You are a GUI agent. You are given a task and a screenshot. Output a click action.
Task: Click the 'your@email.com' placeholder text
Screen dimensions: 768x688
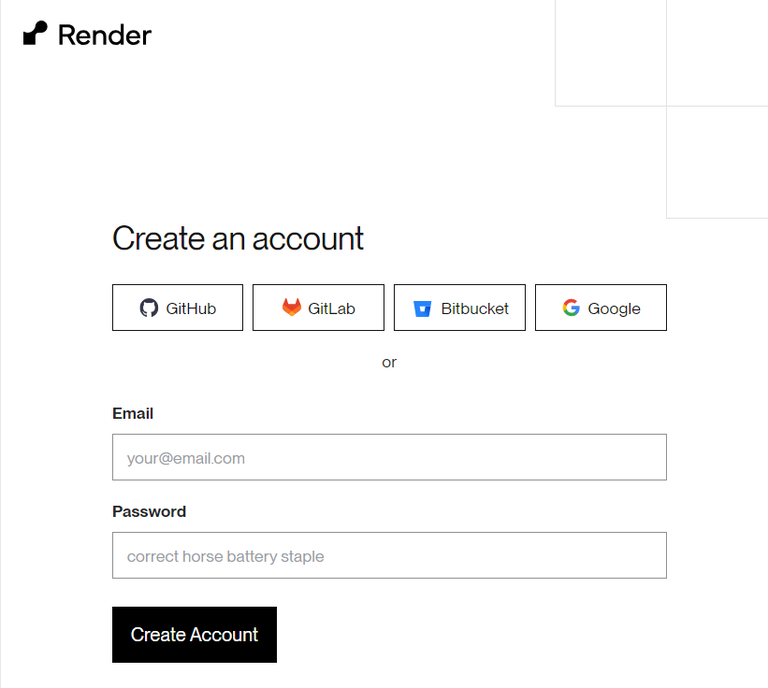186,458
